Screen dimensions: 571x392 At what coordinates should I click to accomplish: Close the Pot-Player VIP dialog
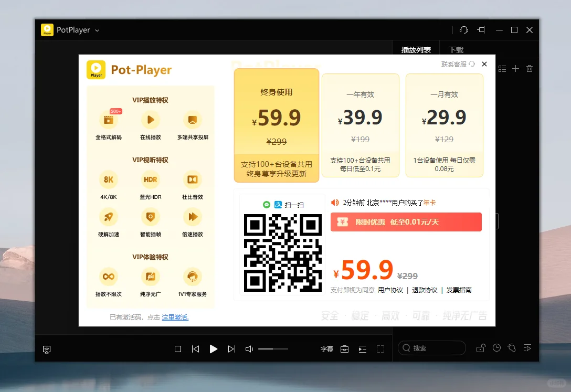pos(484,64)
